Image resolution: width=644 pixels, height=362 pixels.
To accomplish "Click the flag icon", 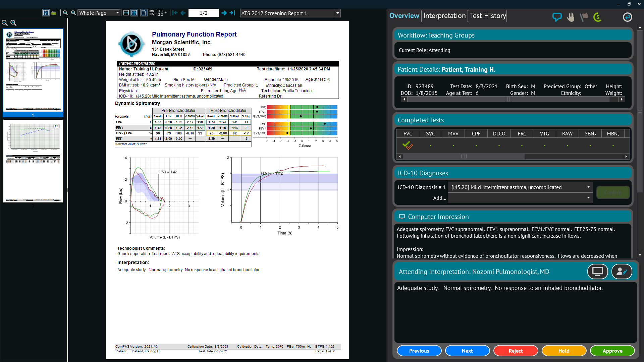I will click(584, 17).
